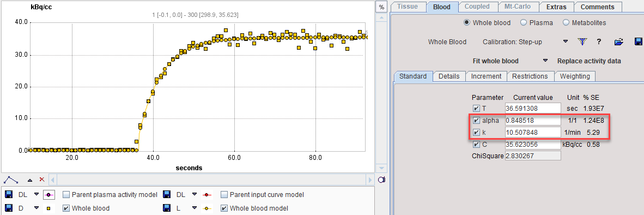Screen dimensions: 644x215
Task: Click the icon right of the horizontal scrollbar
Action: point(381,180)
